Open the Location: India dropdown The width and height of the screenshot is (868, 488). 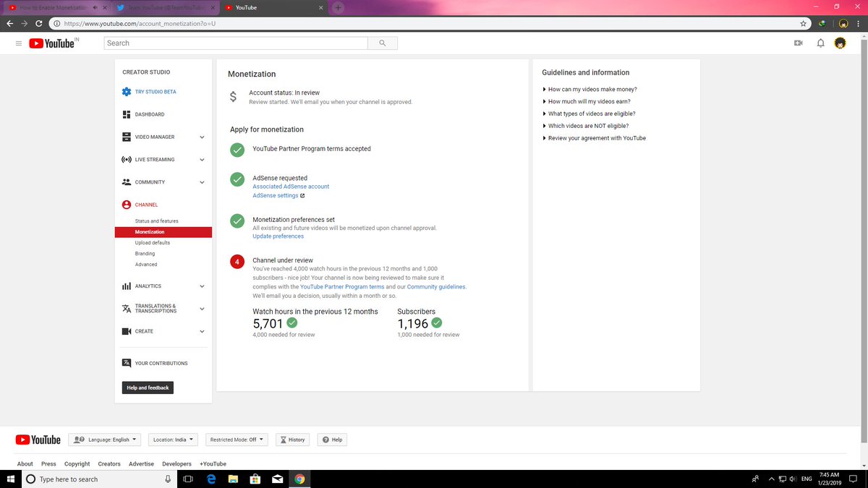[174, 440]
